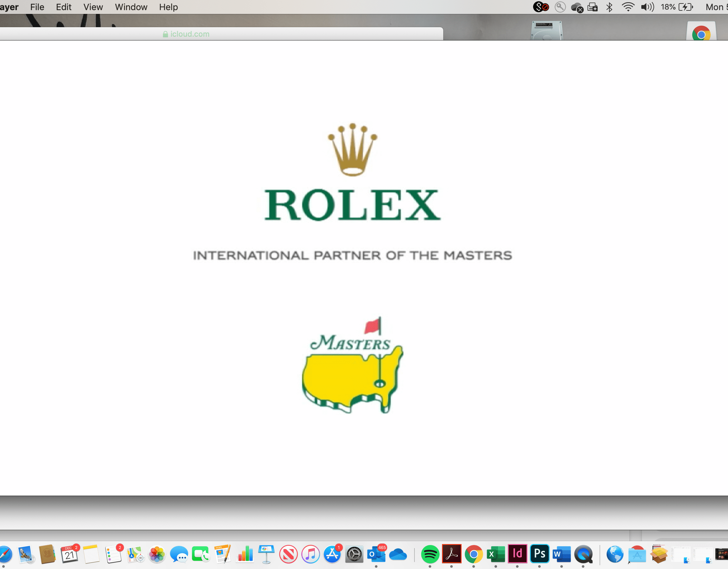Open the Applications folder in Dock
This screenshot has width=728, height=569.
coord(637,555)
